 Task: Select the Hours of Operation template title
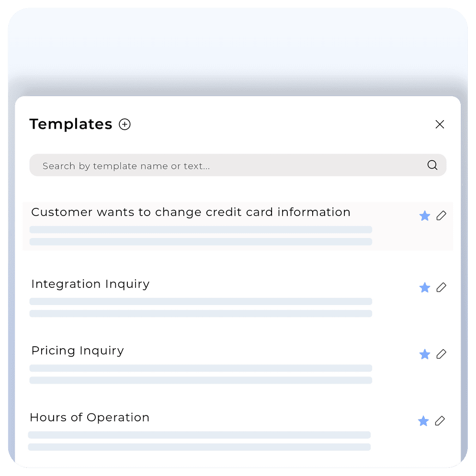[90, 418]
